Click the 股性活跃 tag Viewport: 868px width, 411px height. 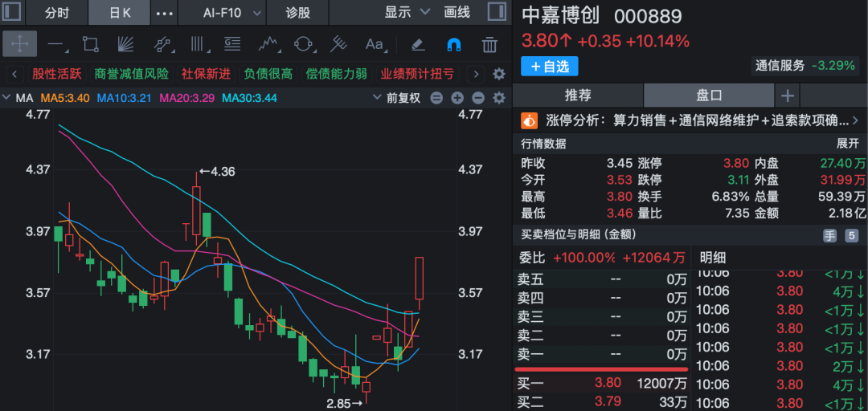57,74
